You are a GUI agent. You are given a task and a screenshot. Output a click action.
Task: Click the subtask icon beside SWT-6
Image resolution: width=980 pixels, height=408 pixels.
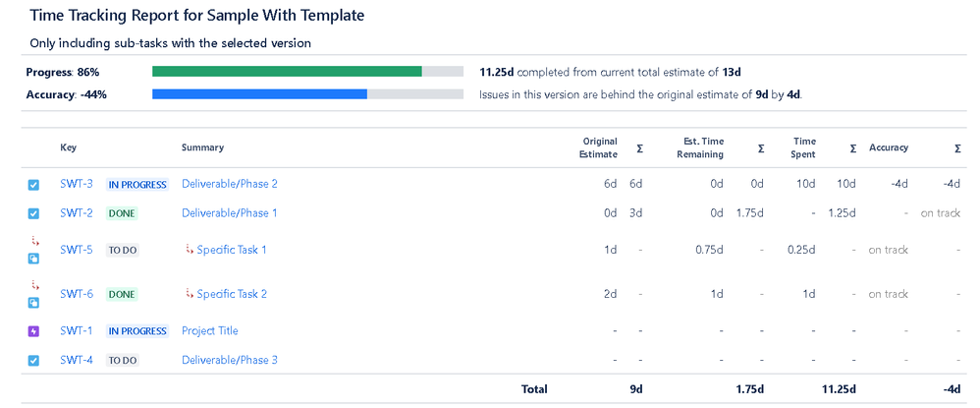tap(33, 302)
